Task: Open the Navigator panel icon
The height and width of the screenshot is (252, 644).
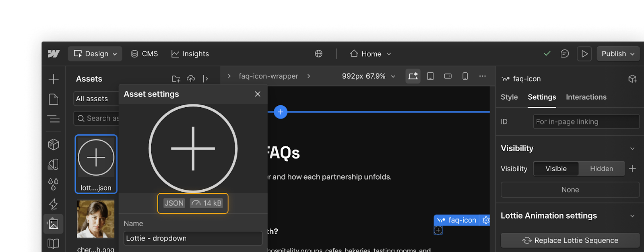Action: pos(54,119)
